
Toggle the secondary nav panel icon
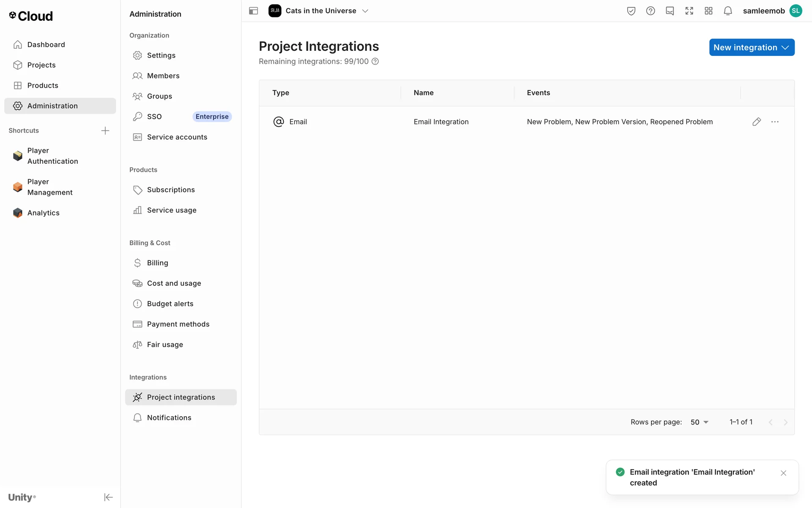(253, 11)
